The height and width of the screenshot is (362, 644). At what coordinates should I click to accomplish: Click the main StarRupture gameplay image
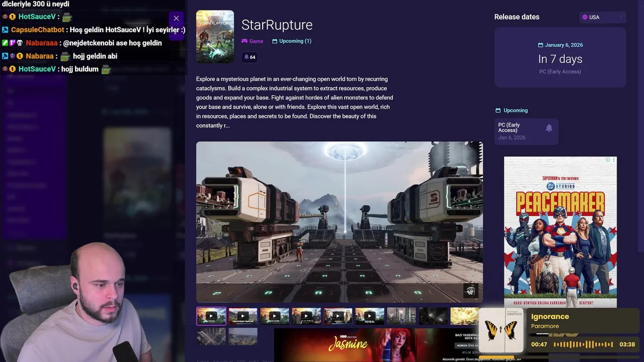coord(339,222)
